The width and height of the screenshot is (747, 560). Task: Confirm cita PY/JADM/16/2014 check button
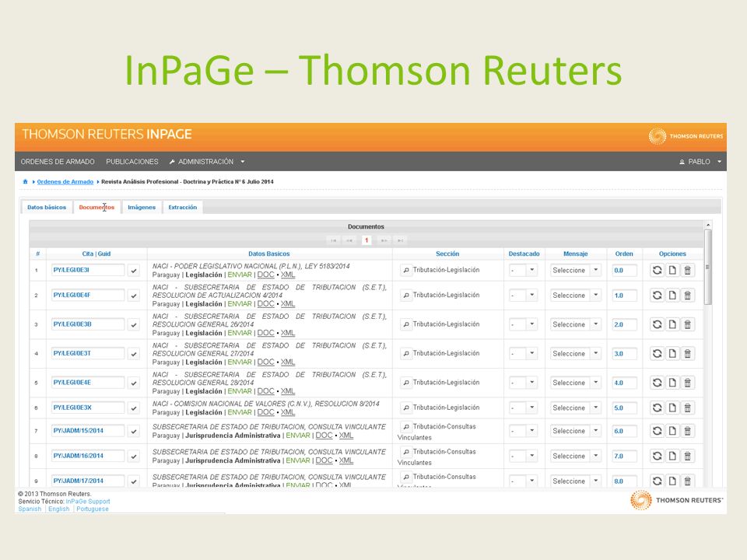[x=134, y=457]
